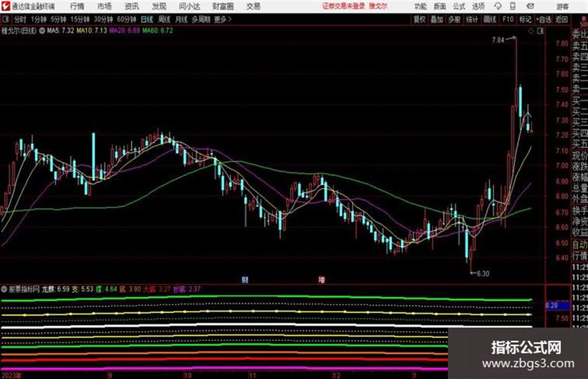Open the 财富圈 menu
Image resolution: width=588 pixels, height=379 pixels.
click(x=223, y=6)
